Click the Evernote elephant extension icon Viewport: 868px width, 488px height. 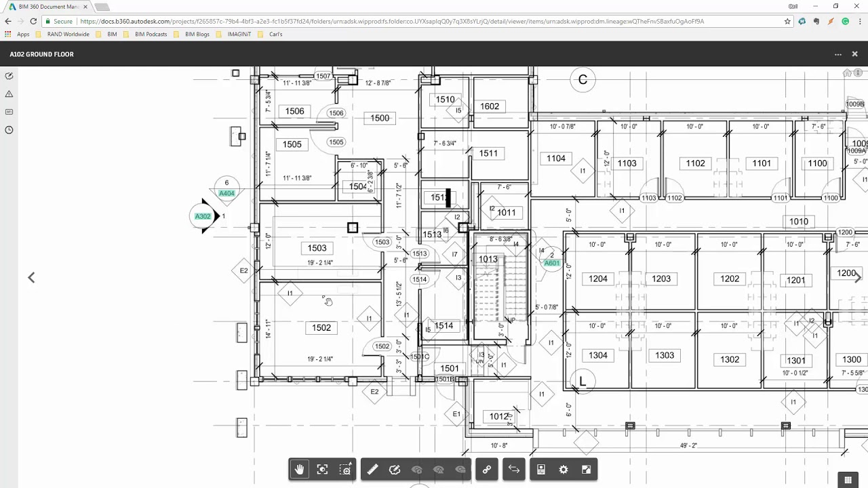tap(816, 21)
